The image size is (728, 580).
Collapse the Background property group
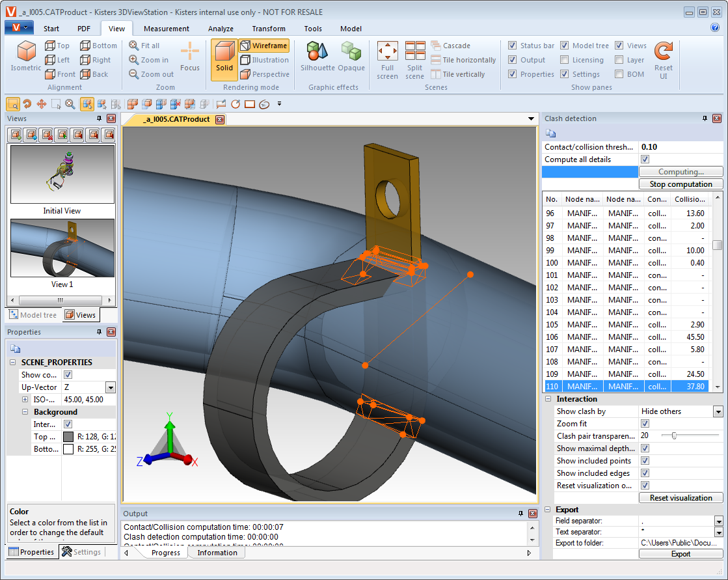pyautogui.click(x=25, y=412)
